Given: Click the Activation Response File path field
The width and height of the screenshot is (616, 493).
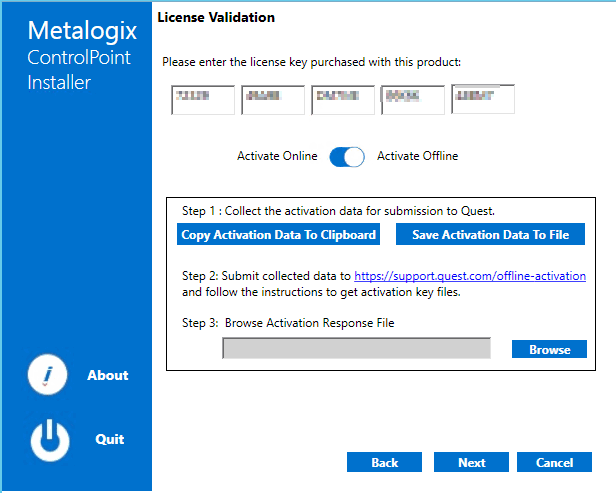Looking at the screenshot, I should coord(356,348).
